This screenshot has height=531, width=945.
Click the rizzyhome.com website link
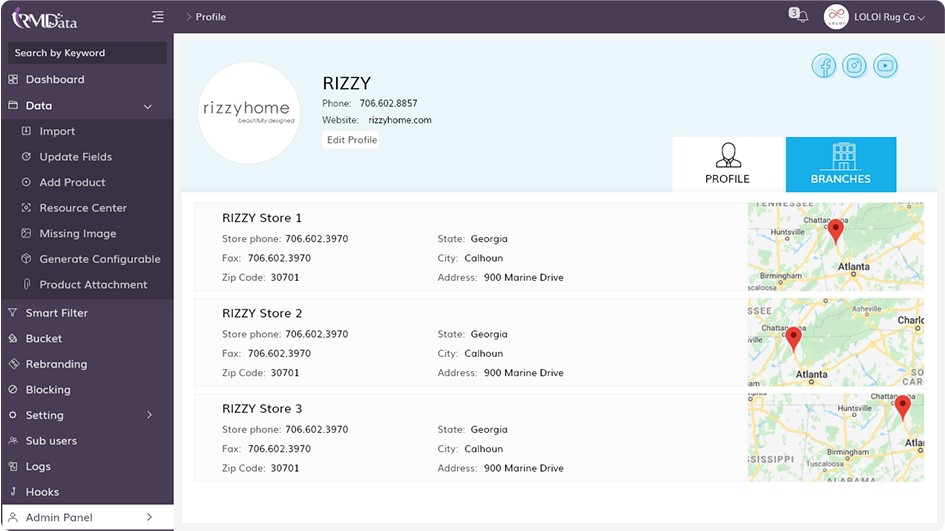(400, 120)
